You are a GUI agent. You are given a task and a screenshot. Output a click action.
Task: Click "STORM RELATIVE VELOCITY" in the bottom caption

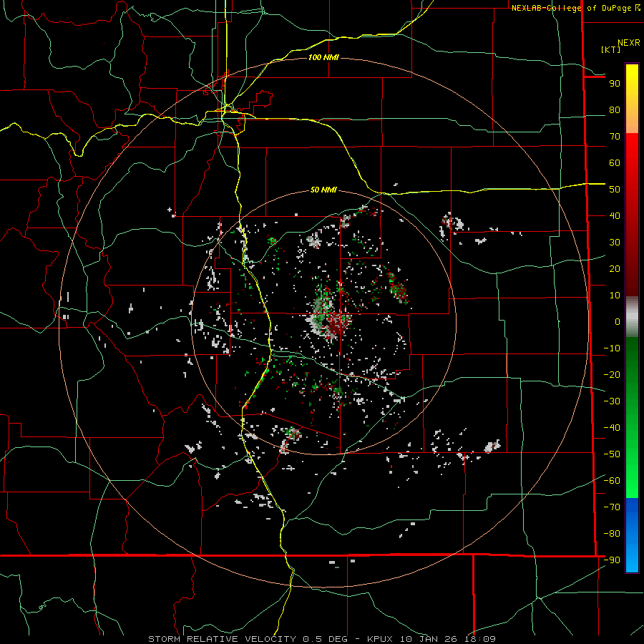(222, 639)
